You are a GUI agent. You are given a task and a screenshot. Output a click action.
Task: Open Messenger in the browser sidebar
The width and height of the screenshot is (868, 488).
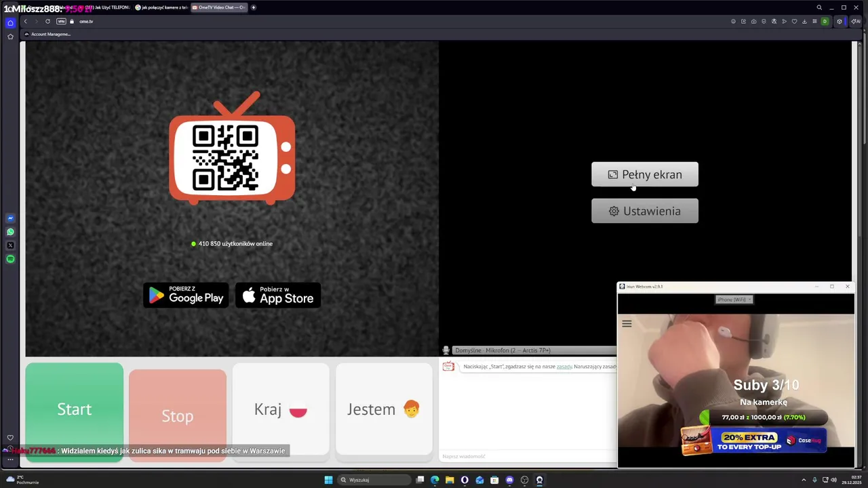[x=10, y=218]
